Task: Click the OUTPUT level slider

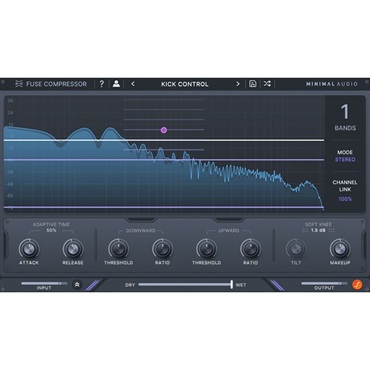Action: 324,284
